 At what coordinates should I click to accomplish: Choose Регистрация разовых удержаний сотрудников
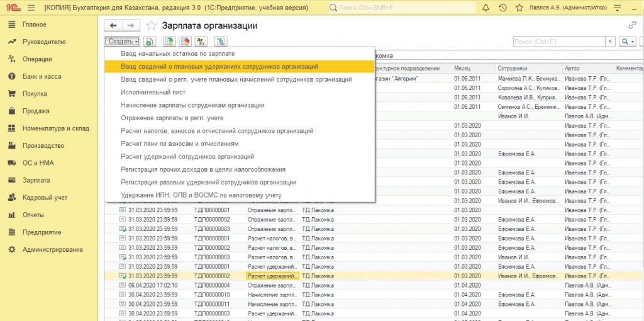[240, 182]
